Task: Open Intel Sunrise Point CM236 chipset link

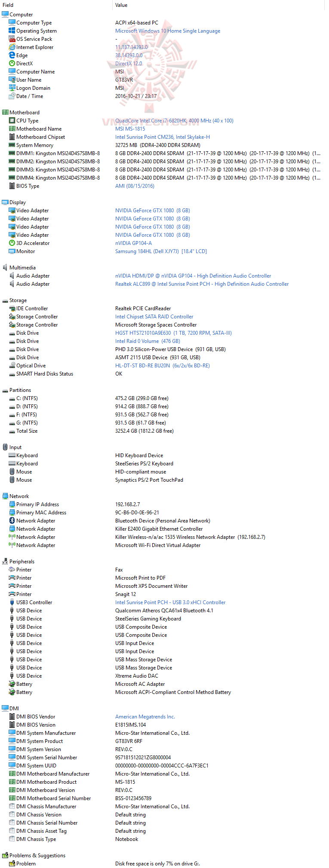Action: pyautogui.click(x=163, y=137)
